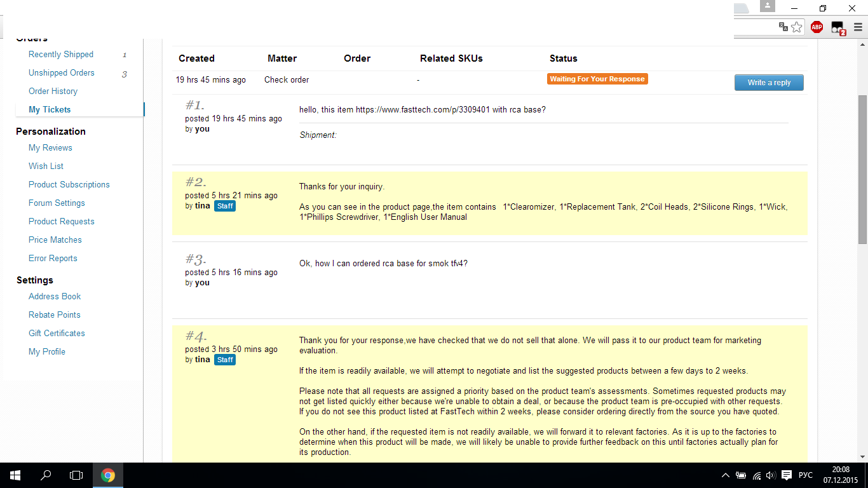Open My Reviews page
Screen dimensions: 868x488
[50, 148]
